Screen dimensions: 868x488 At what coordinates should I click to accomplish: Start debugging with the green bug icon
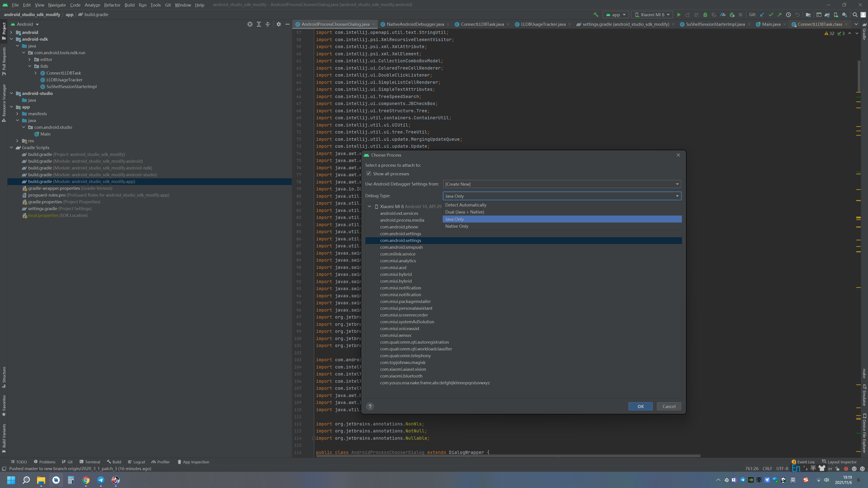[705, 14]
